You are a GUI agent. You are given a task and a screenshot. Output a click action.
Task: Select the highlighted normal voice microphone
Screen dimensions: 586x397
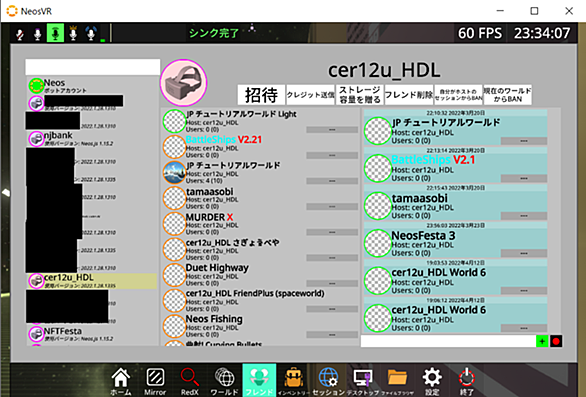click(55, 33)
